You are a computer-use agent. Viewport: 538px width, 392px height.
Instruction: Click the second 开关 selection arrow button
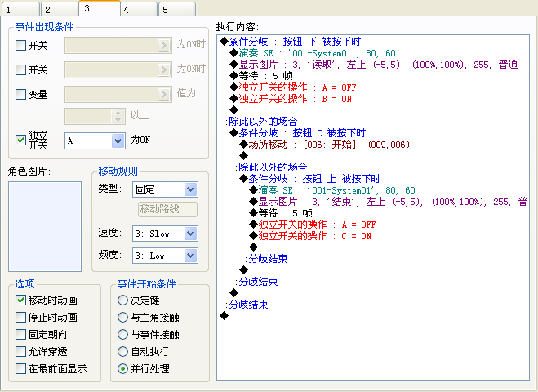(x=164, y=69)
